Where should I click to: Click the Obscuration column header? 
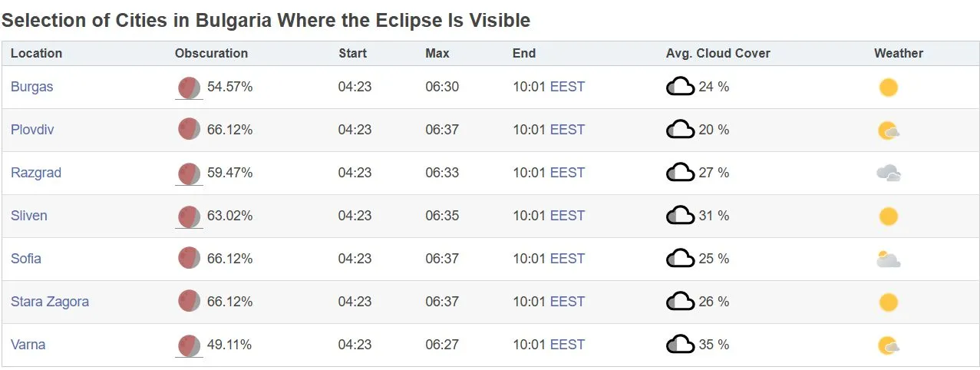(x=211, y=54)
